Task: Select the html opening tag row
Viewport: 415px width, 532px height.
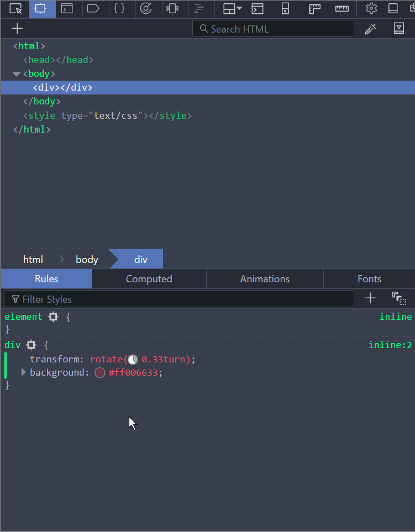Action: click(x=208, y=46)
